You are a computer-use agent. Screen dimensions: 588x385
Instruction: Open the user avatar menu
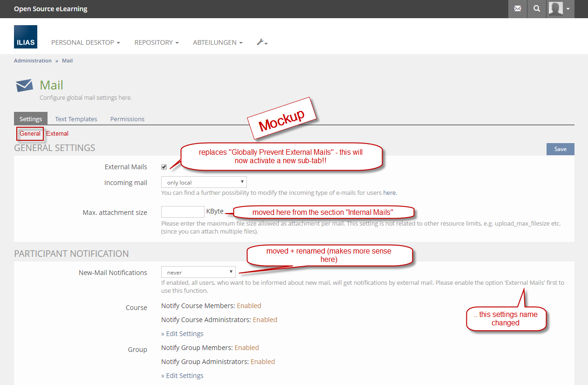[560, 9]
